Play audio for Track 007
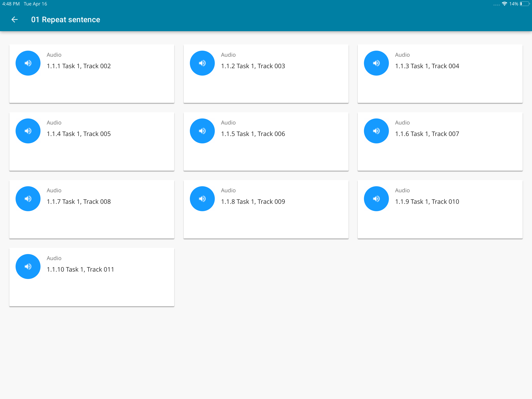Screen dimensions: 532x399 click(376, 131)
